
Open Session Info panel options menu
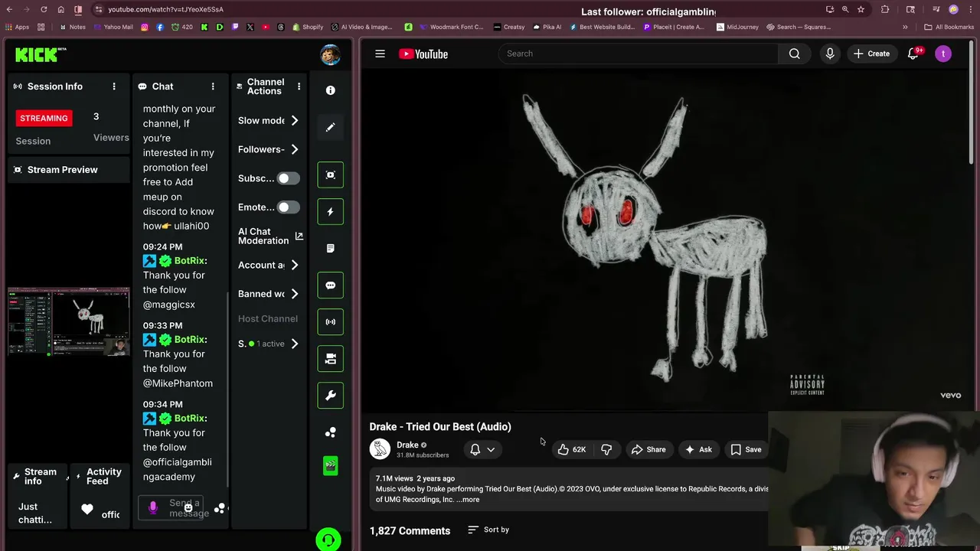click(x=114, y=86)
